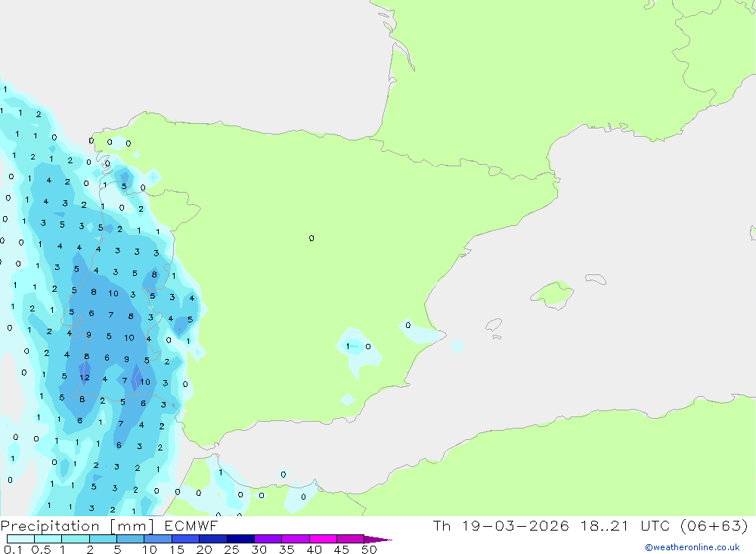Click the "12" precipitation value on the map
This screenshot has height=554, width=756.
click(85, 378)
